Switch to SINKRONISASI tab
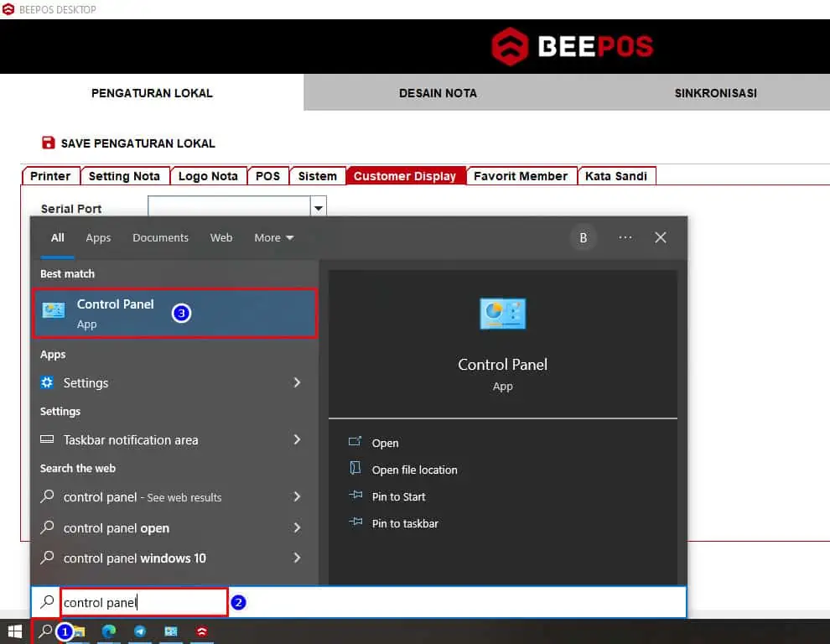Screen dimensions: 830x644 715,93
